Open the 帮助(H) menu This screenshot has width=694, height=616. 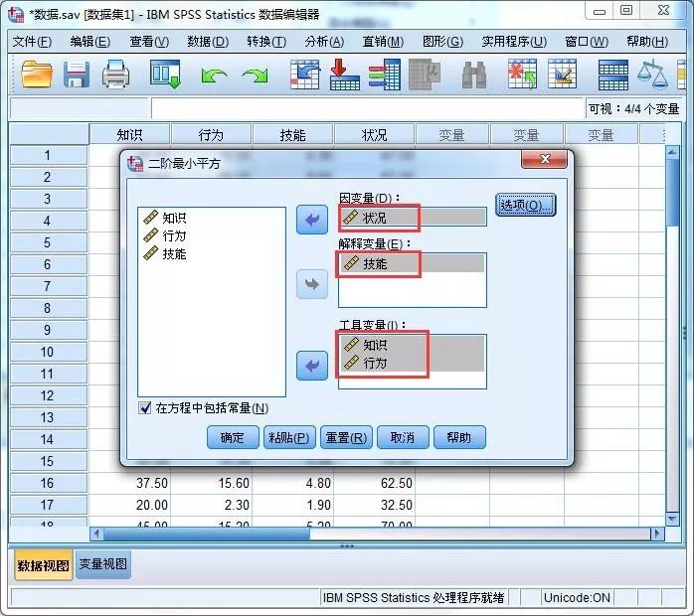pos(647,42)
